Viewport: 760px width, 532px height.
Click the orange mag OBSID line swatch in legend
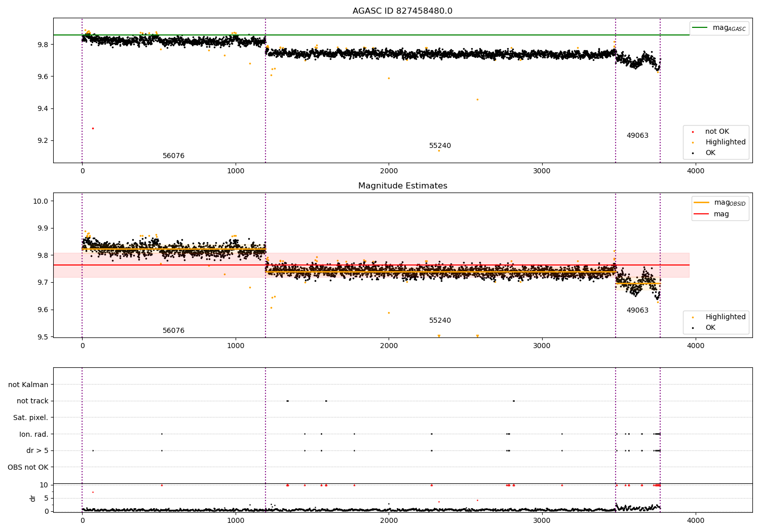click(x=702, y=203)
